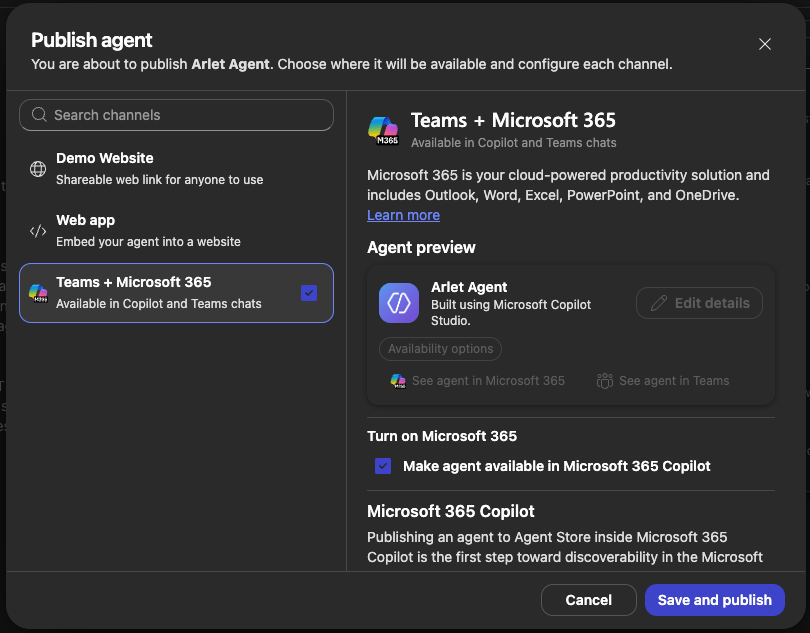The image size is (810, 633).
Task: Click the Turn on Microsoft 365 heading
Action: click(442, 436)
